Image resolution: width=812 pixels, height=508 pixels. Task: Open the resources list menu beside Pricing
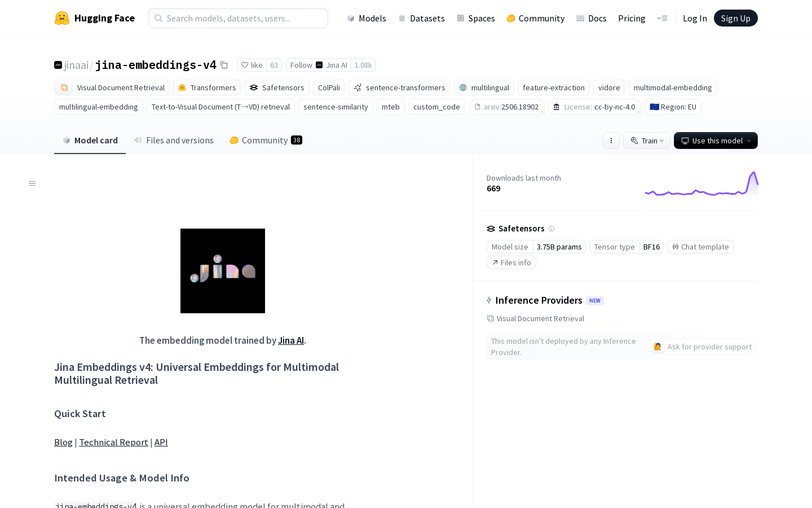[662, 18]
